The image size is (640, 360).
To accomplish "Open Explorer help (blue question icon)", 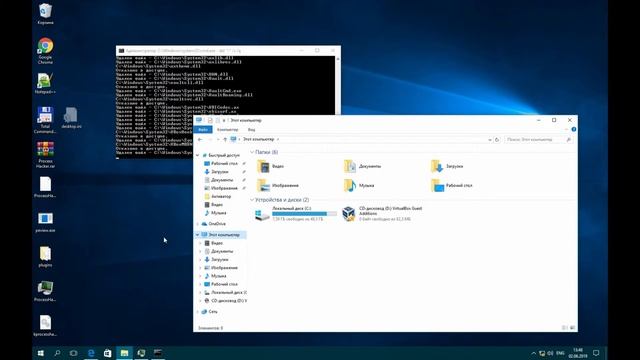I will coord(574,129).
